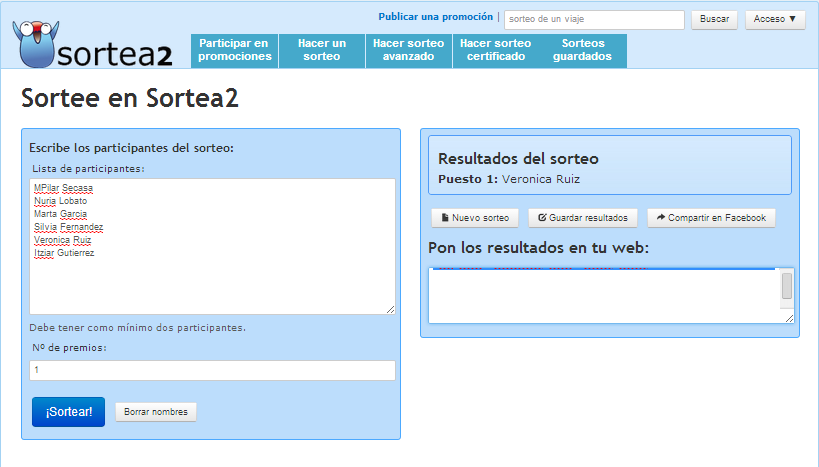Screen dimensions: 819x467
Task: Click the Publicar una promoción link
Action: tap(436, 17)
